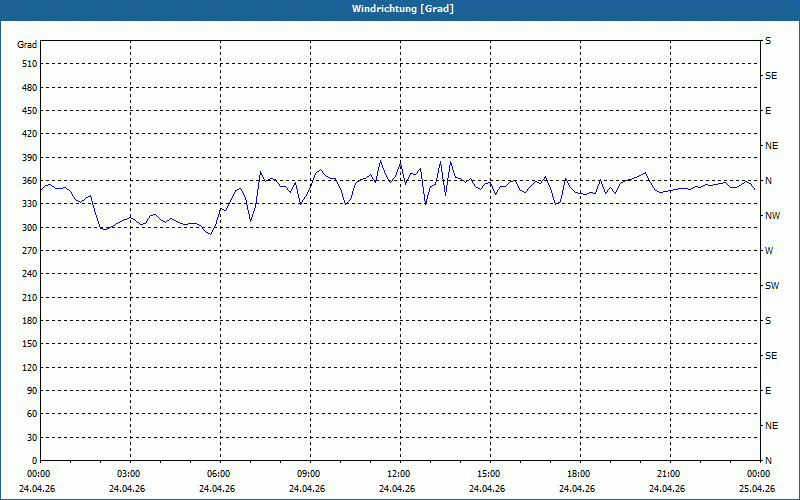Click the SE compass label near 480 line
Viewport: 800px width, 500px height.
(x=771, y=76)
